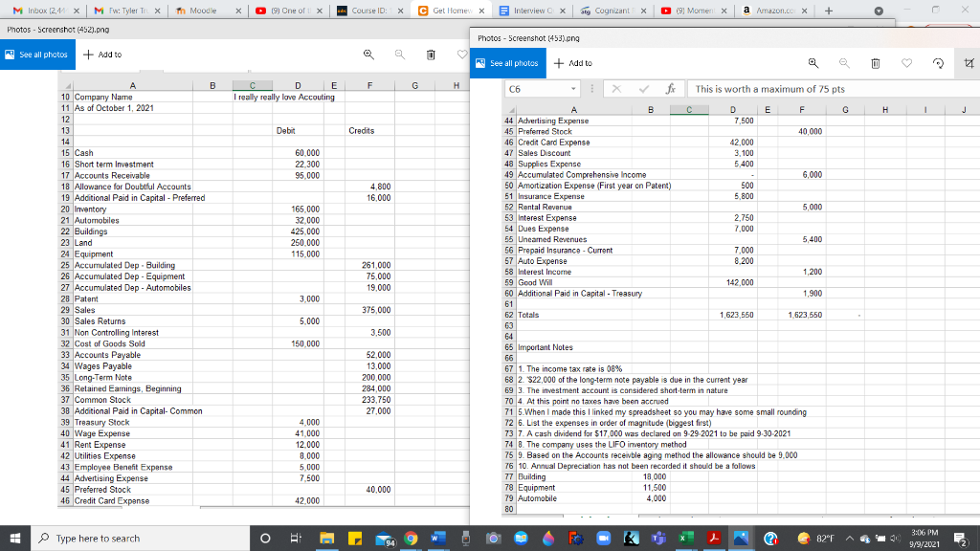
Task: Click Add to in Screenshot (453) window
Action: point(573,63)
